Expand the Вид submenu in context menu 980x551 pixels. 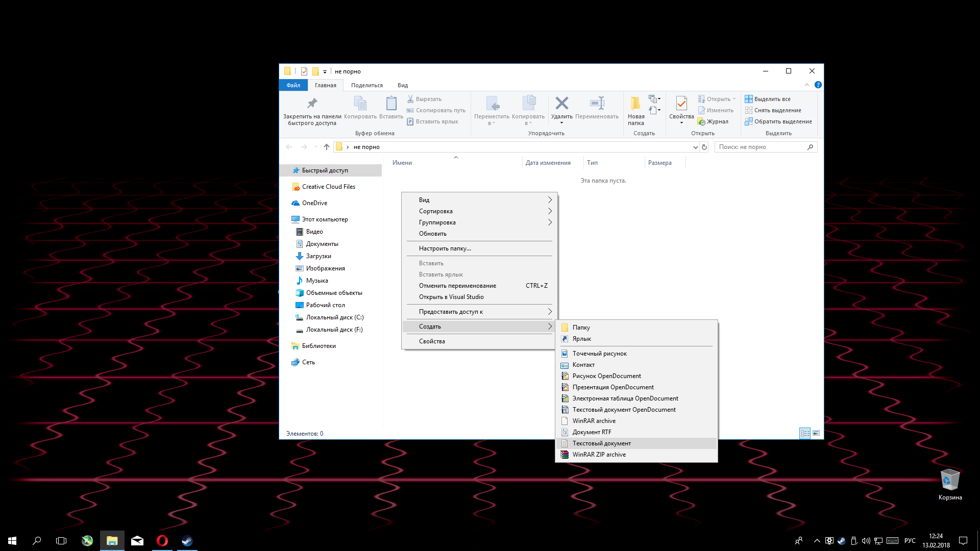click(479, 200)
